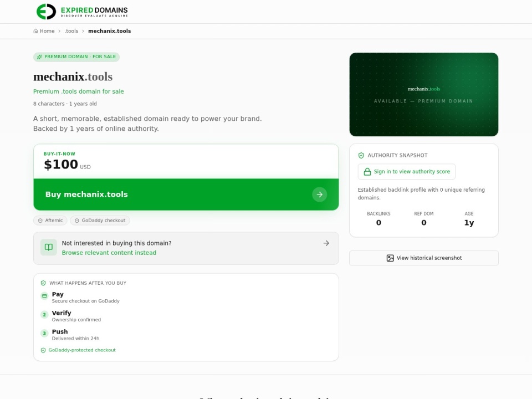Viewport: 532px width, 399px height.
Task: Click the step 3 circle for Push
Action: click(44, 333)
